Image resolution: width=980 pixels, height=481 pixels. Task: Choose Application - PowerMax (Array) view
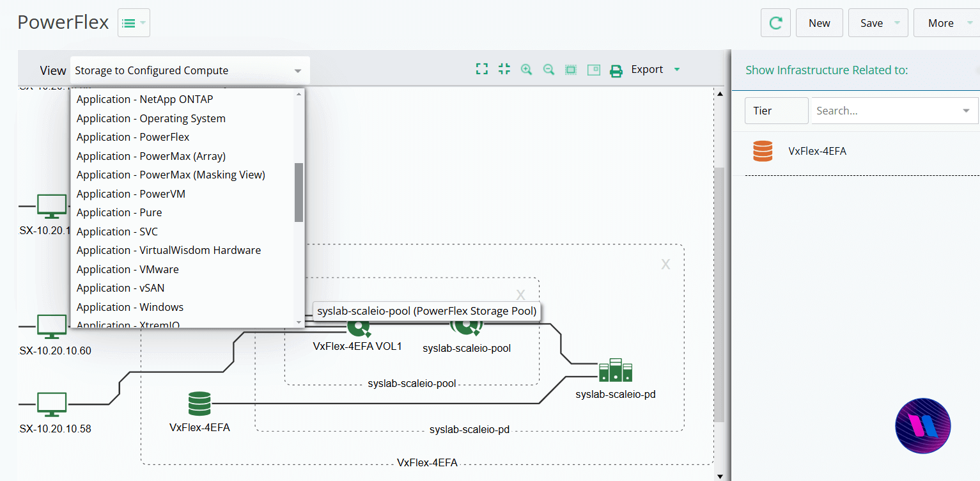coord(151,156)
